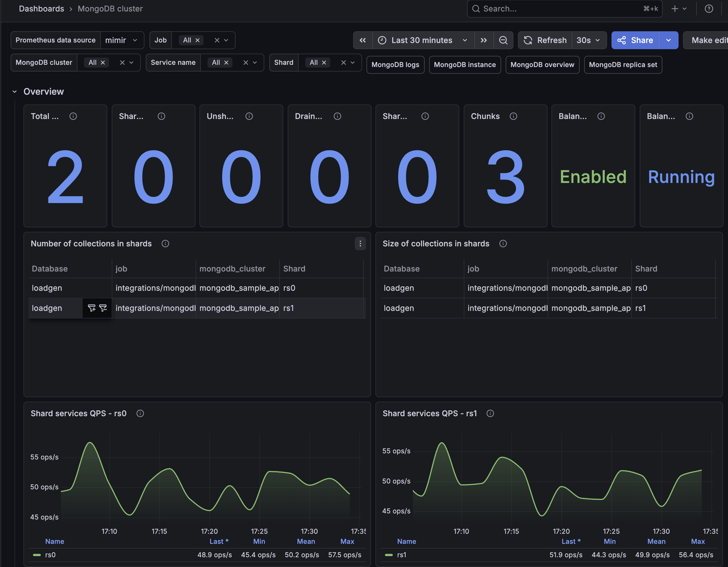Click the Search input field
This screenshot has width=728, height=567.
tap(564, 9)
